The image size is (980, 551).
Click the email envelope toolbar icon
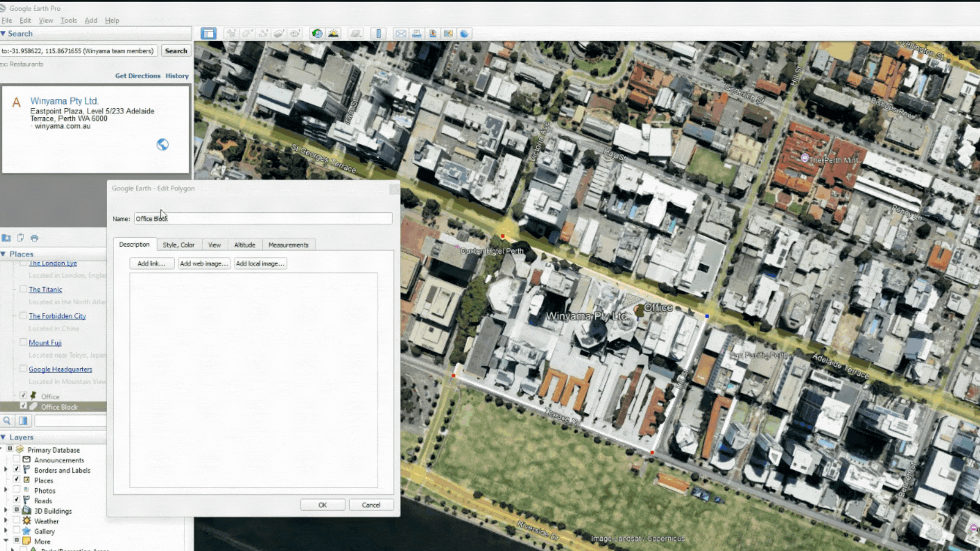[401, 34]
